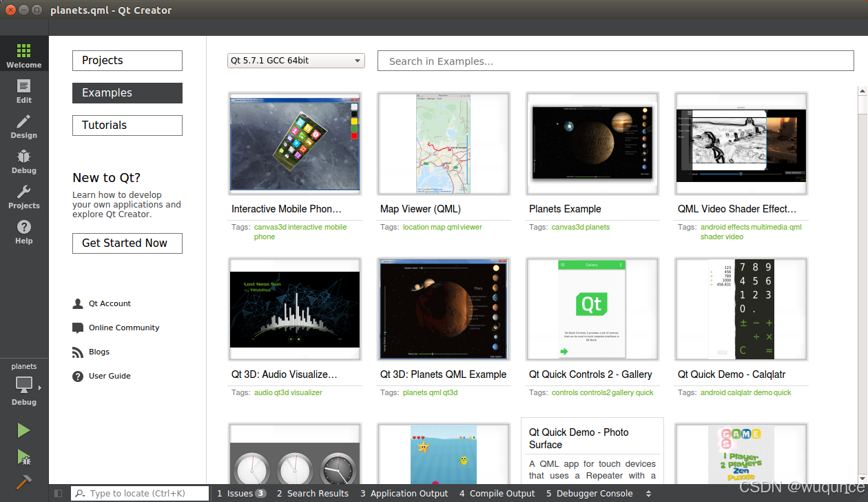Click the interactive tag
Image resolution: width=868 pixels, height=502 pixels.
[x=305, y=227]
